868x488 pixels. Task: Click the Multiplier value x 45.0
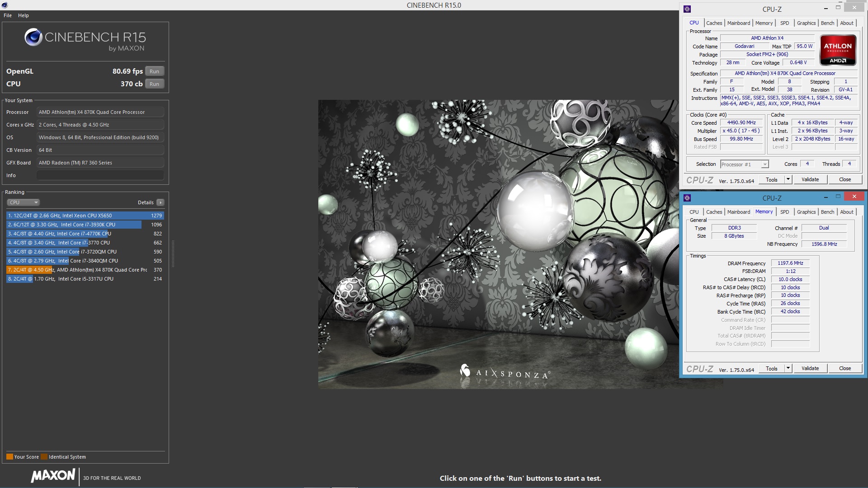coord(741,131)
